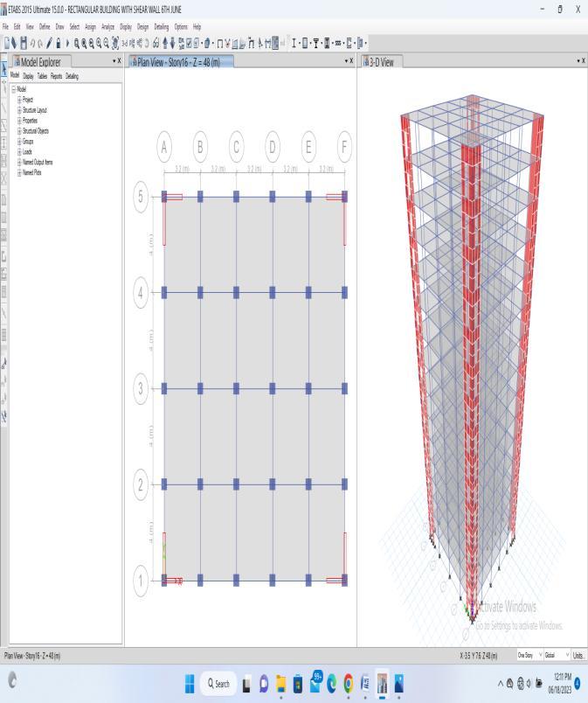Show hidden tray icons chevron
The height and width of the screenshot is (703, 588).
click(501, 683)
